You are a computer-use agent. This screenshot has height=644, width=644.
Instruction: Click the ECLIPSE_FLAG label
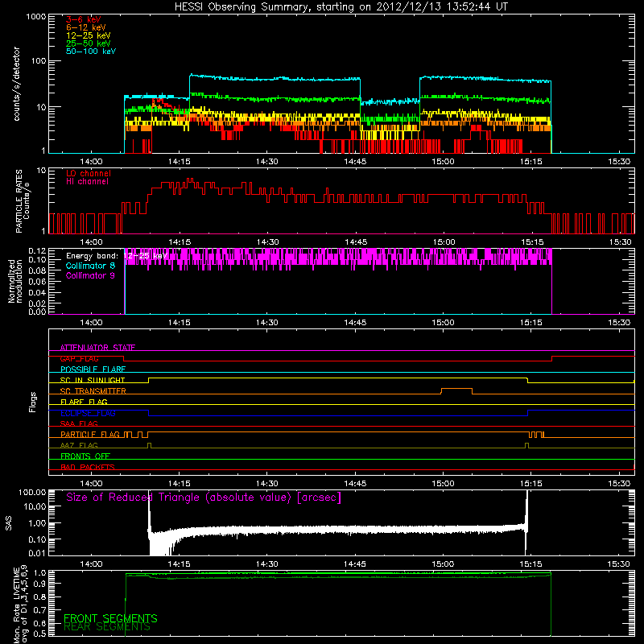pyautogui.click(x=88, y=413)
